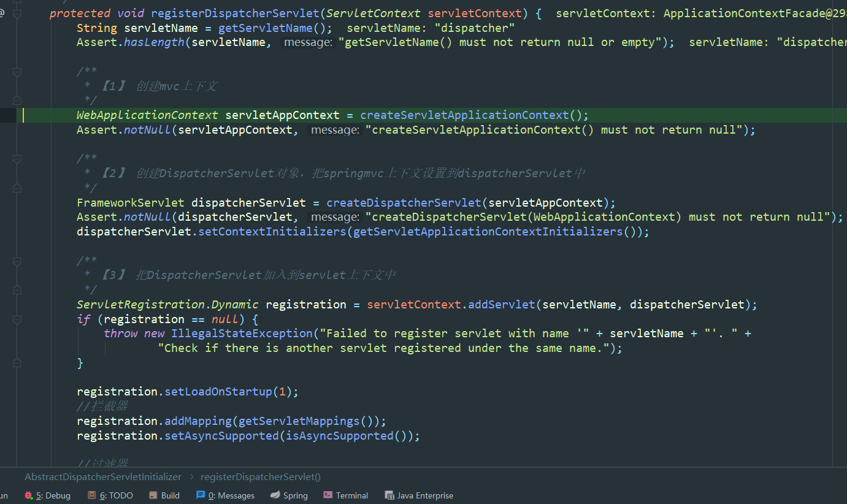Click the addServlet method call
The height and width of the screenshot is (504, 847).
pyautogui.click(x=502, y=305)
